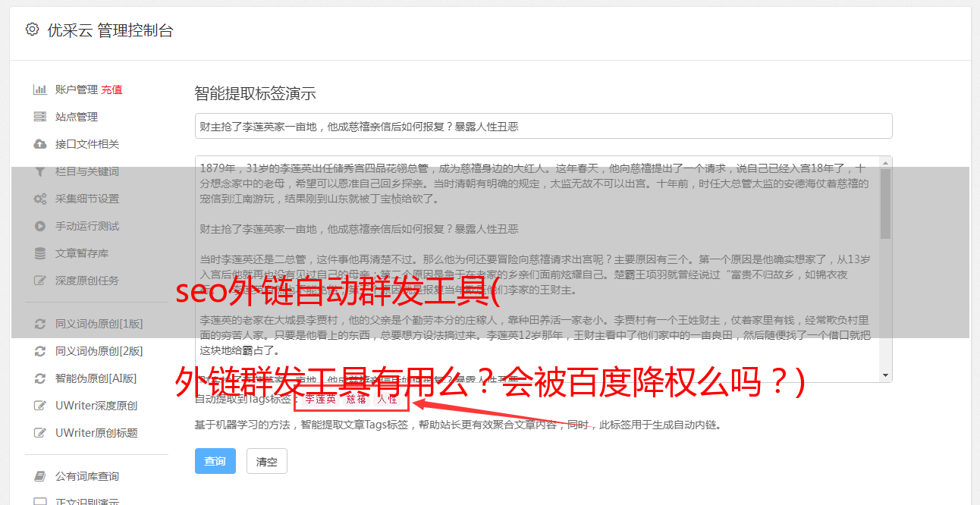Open 智能伪原创[AI版] menu item
980x505 pixels.
pos(96,378)
